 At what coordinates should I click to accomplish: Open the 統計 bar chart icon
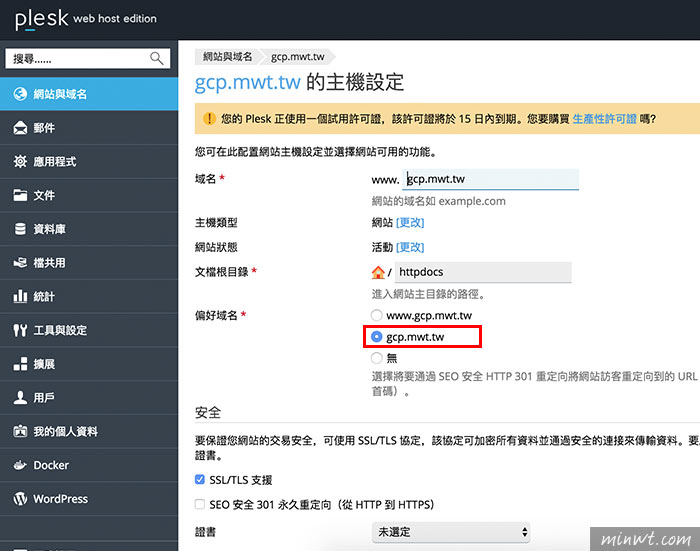pos(20,296)
